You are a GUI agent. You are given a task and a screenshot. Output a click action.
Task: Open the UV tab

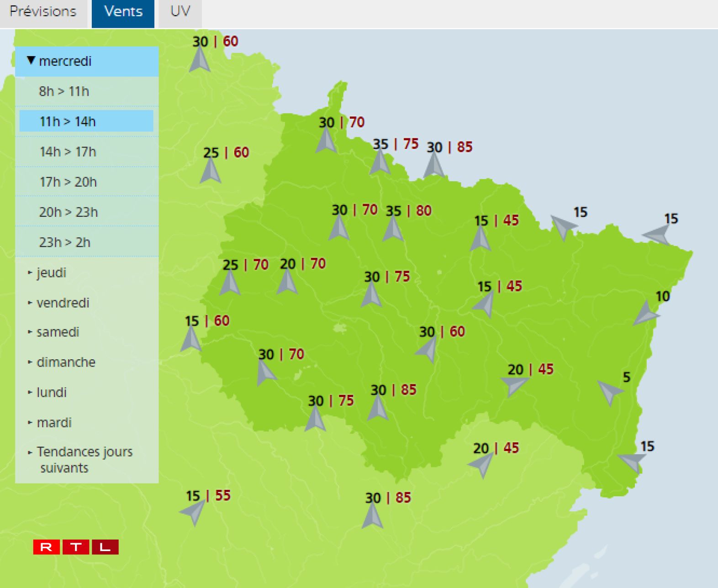180,12
